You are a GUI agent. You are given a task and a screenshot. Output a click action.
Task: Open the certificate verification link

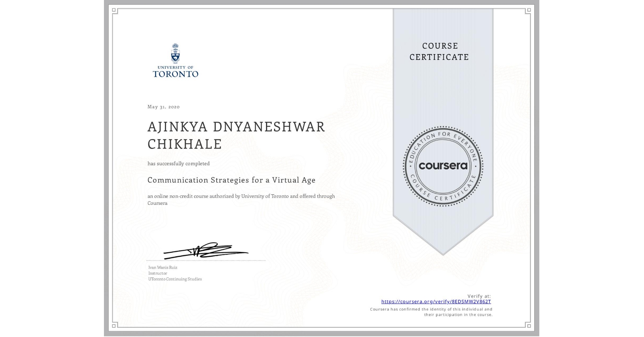(436, 301)
